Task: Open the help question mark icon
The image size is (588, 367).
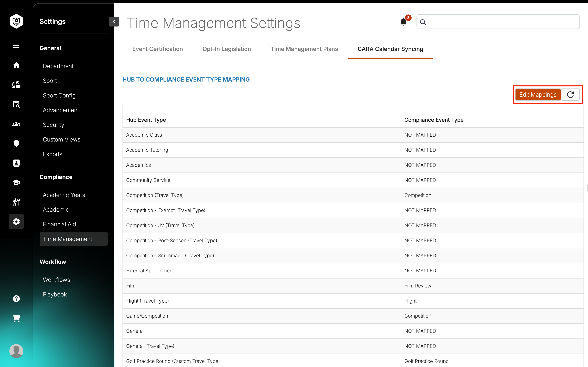Action: (16, 298)
